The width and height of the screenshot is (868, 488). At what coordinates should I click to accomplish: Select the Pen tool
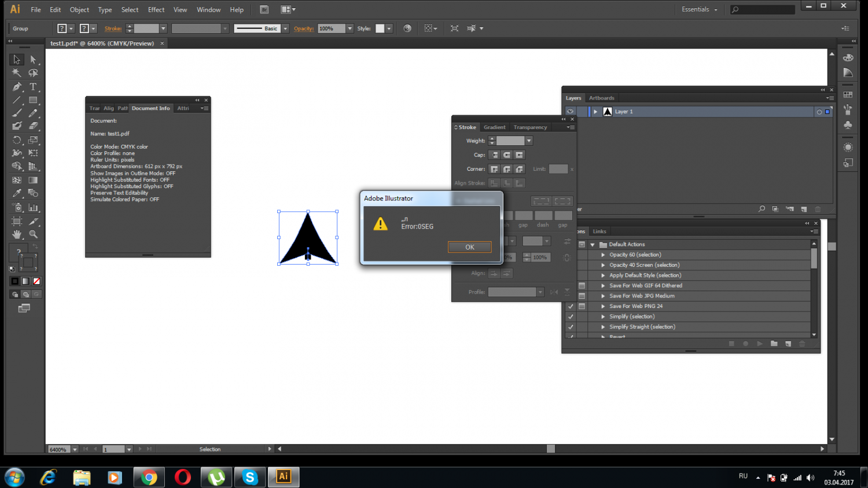tap(17, 87)
